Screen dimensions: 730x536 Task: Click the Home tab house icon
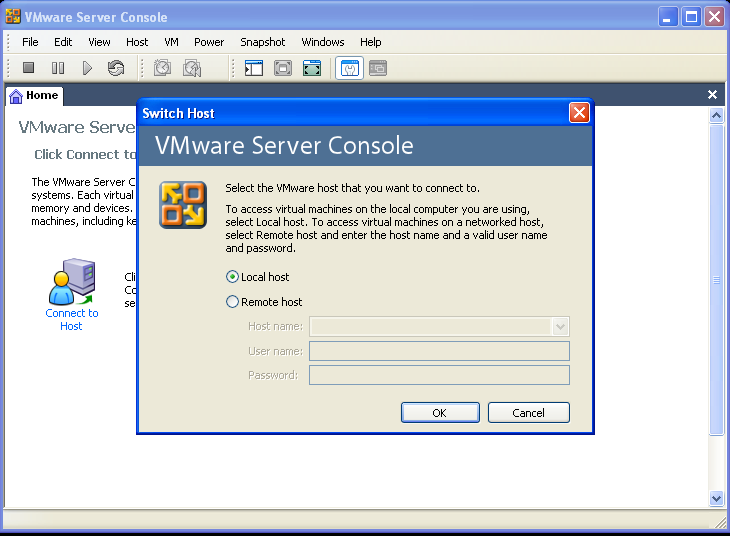tap(16, 96)
